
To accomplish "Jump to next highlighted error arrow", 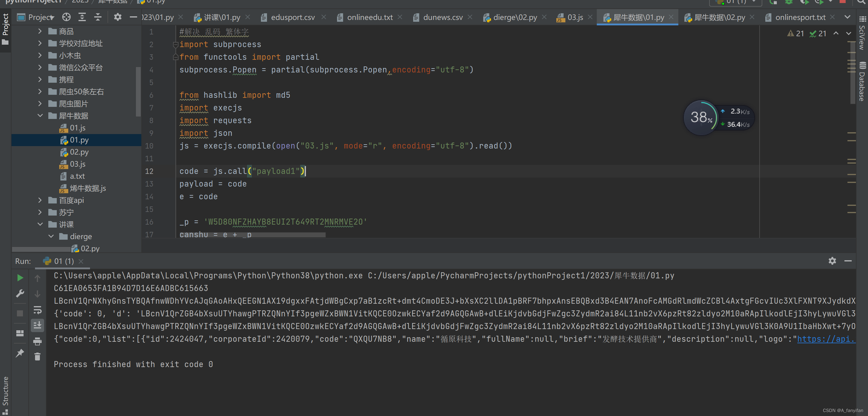I will [848, 33].
